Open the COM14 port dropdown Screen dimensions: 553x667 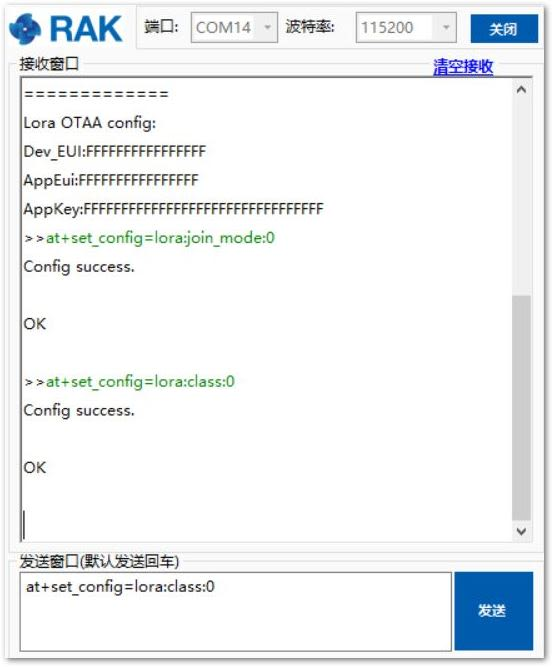[268, 28]
